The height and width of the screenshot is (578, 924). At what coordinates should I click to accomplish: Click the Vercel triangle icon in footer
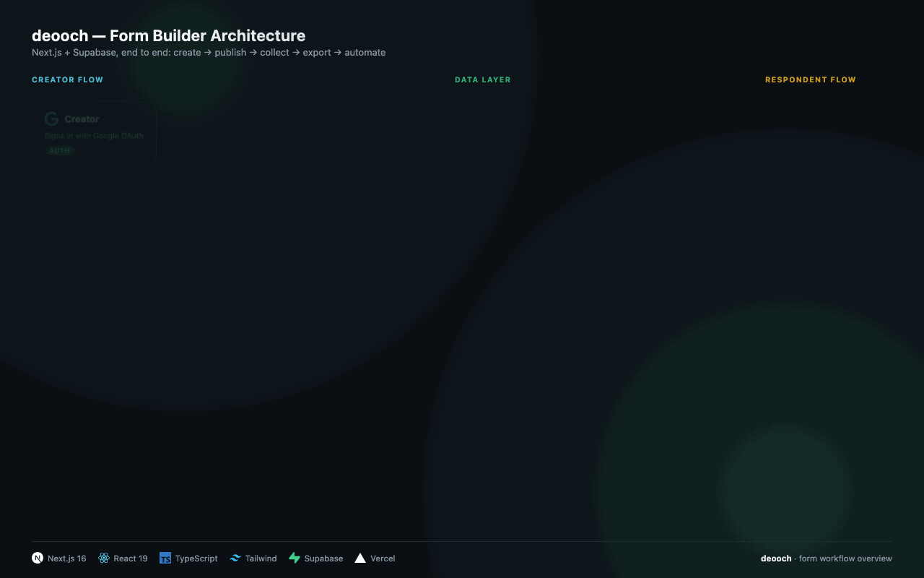(x=360, y=558)
